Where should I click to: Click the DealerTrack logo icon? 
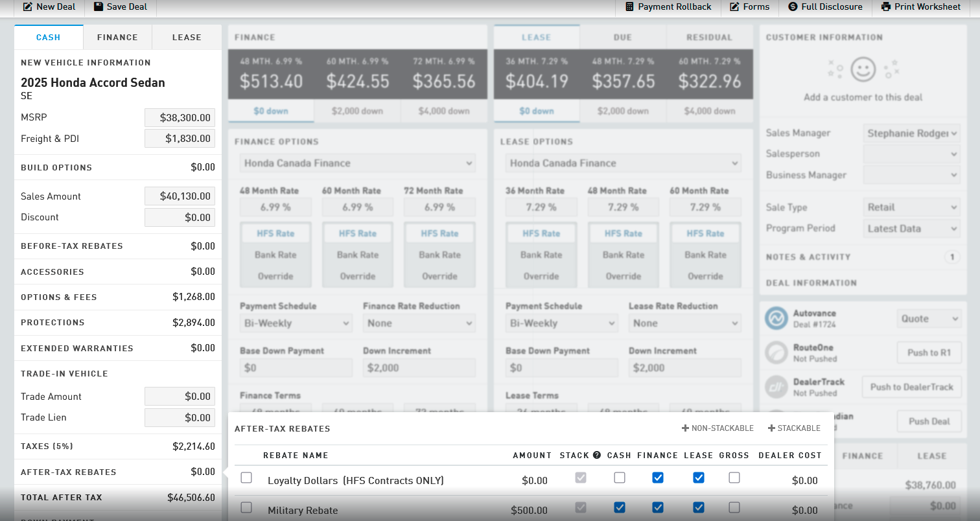click(776, 387)
